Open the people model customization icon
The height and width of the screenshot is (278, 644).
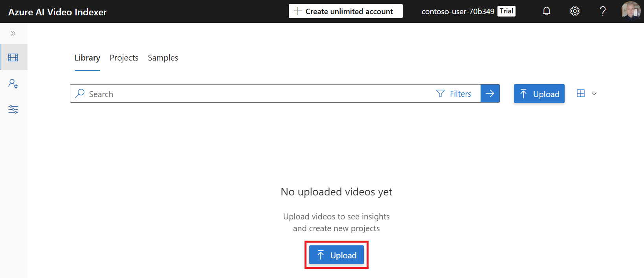13,84
